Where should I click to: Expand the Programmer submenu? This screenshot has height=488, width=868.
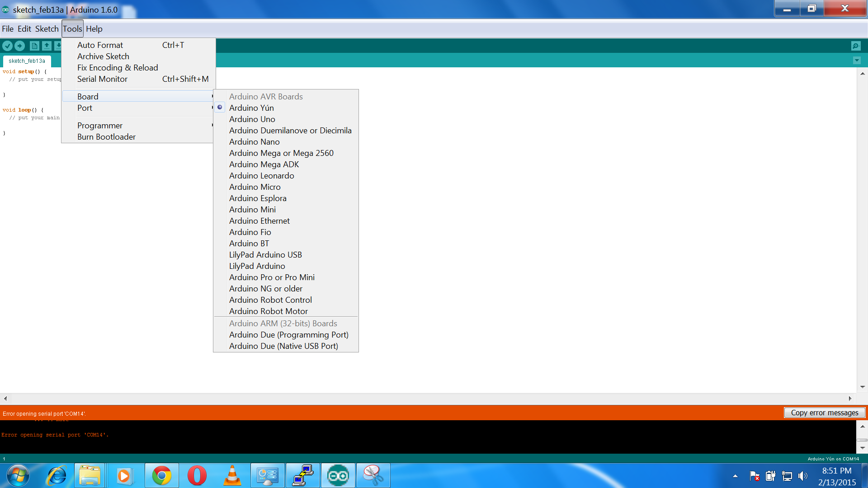pyautogui.click(x=136, y=126)
